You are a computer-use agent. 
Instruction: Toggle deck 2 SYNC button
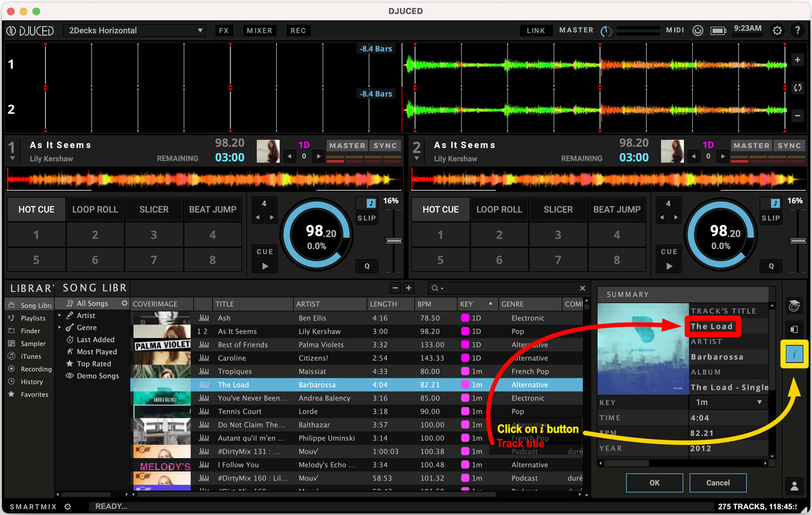point(789,145)
